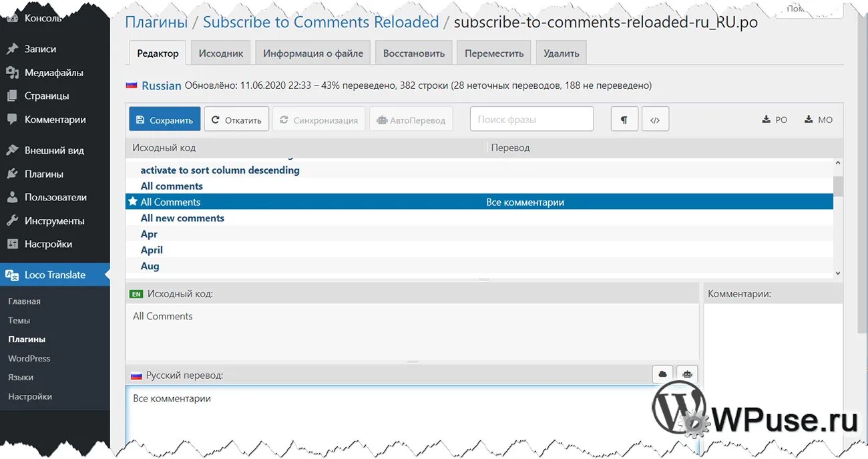The height and width of the screenshot is (459, 868).
Task: Open Пользователи menu item
Action: (55, 197)
